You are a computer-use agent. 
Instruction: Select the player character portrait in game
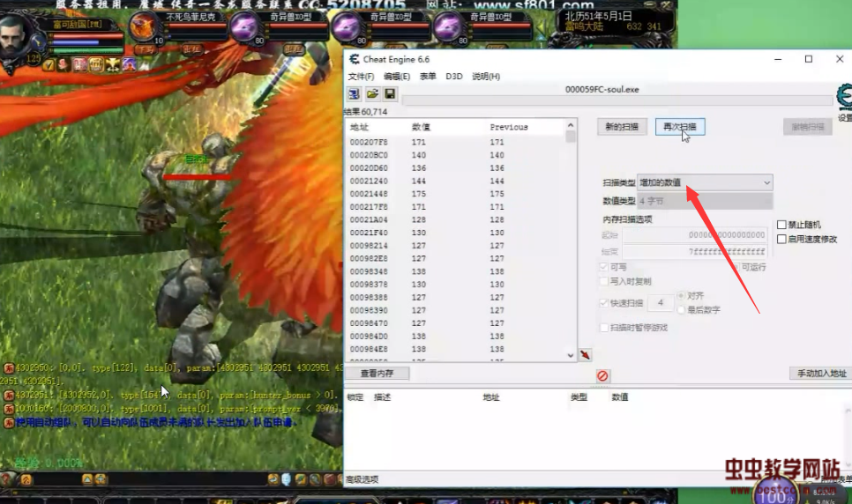click(x=13, y=38)
